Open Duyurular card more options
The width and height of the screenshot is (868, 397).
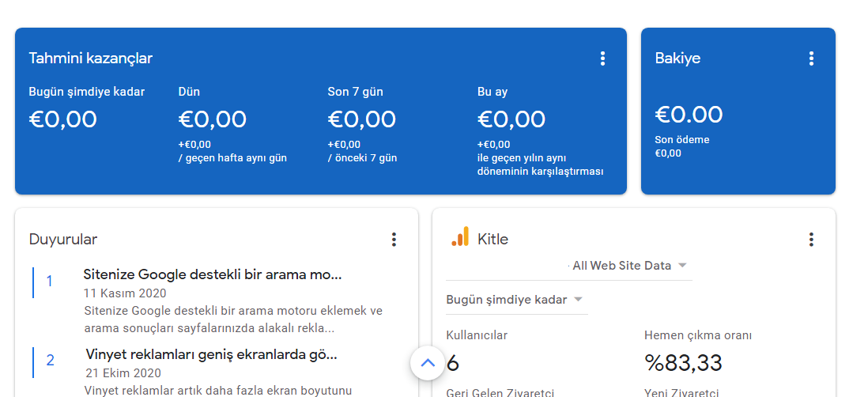click(394, 240)
